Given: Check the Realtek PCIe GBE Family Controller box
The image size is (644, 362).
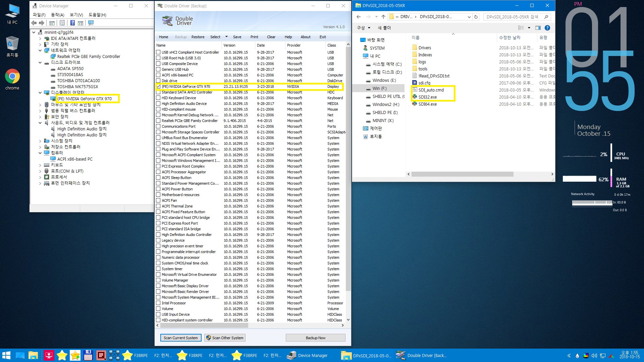Looking at the screenshot, I should pos(158,121).
